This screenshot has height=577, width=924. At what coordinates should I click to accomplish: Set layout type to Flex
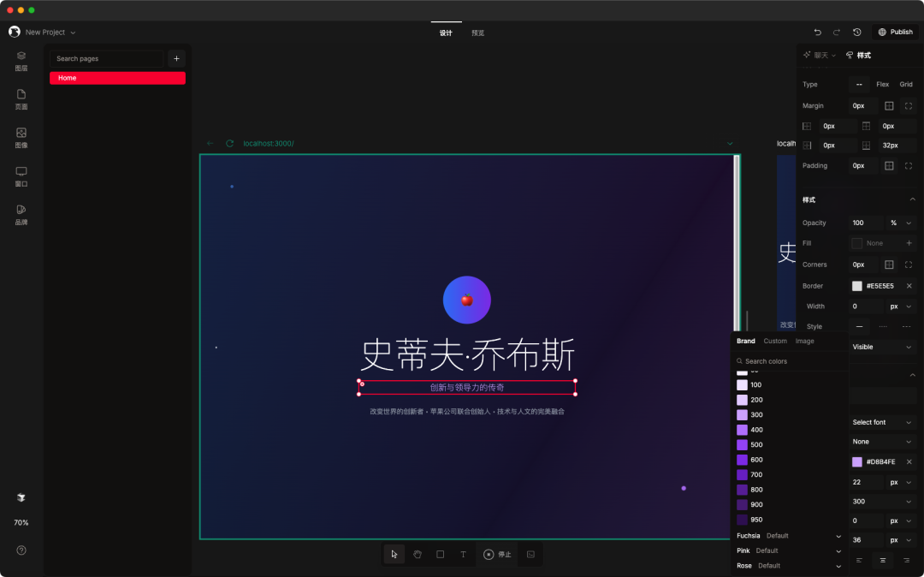[x=882, y=84]
